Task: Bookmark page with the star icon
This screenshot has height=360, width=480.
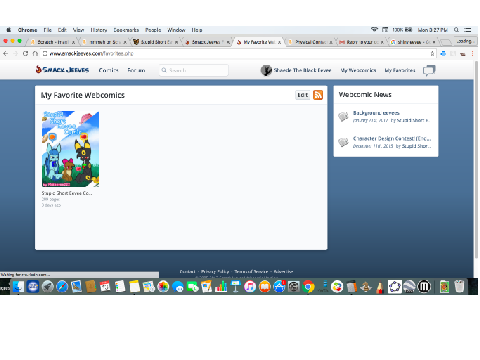Action: [432, 53]
